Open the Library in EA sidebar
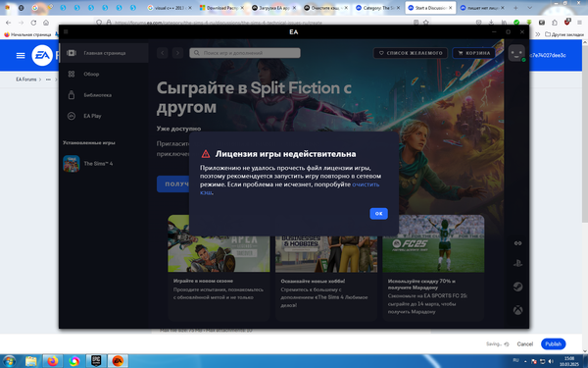 [x=104, y=95]
